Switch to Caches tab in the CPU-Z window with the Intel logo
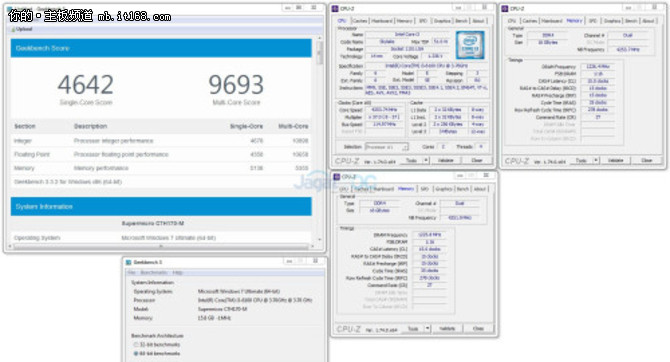 tap(359, 21)
